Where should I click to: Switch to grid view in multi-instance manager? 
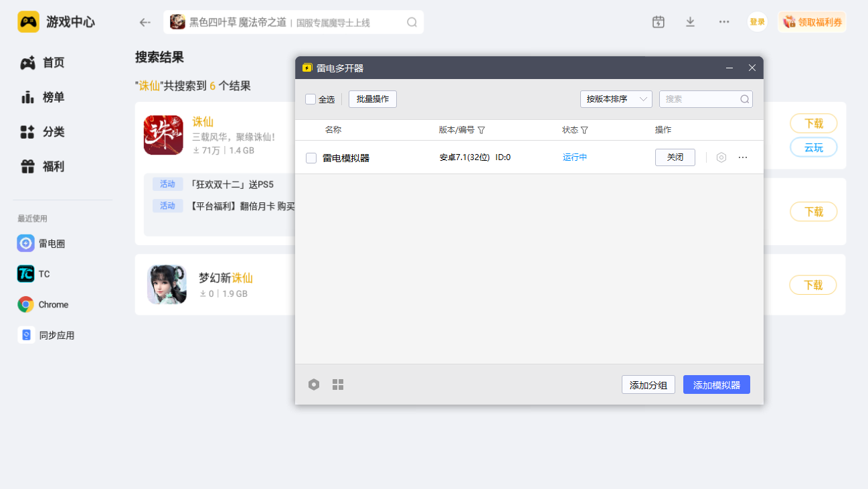point(338,385)
